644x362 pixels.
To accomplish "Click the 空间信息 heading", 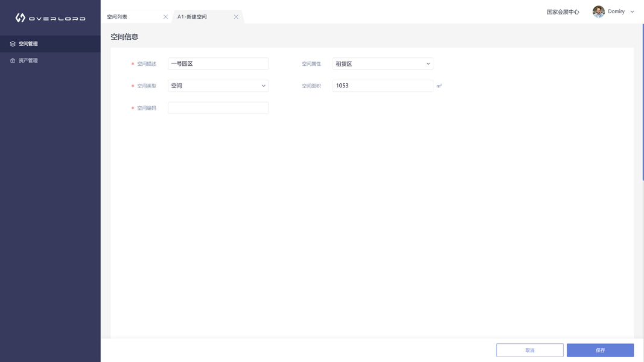I will [x=124, y=37].
